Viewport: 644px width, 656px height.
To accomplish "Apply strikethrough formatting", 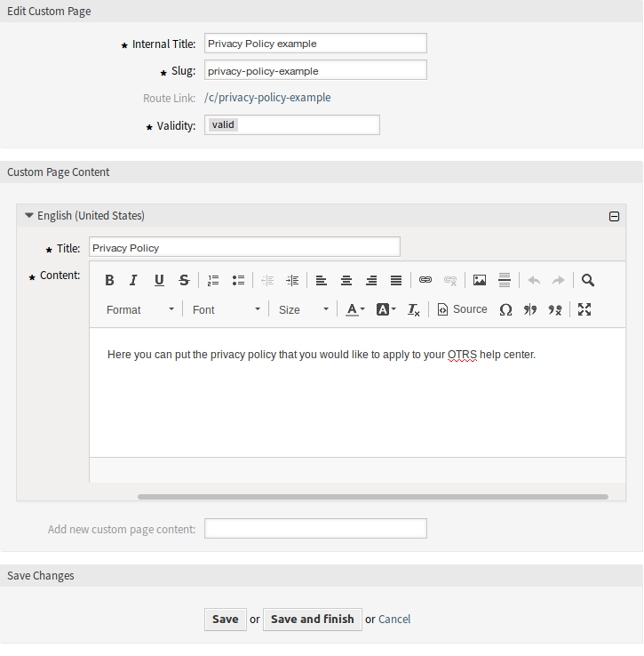I will coord(184,280).
